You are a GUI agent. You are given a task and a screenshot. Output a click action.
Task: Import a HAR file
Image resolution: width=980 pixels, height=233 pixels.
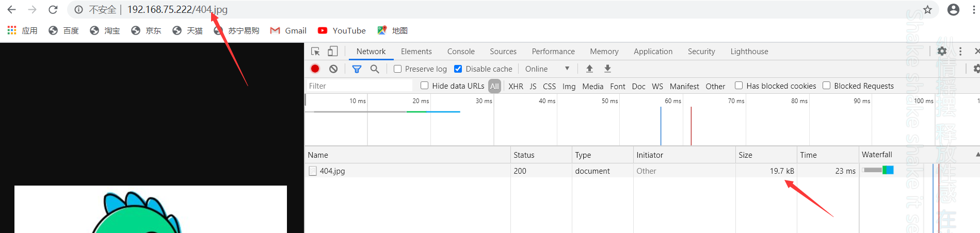589,69
